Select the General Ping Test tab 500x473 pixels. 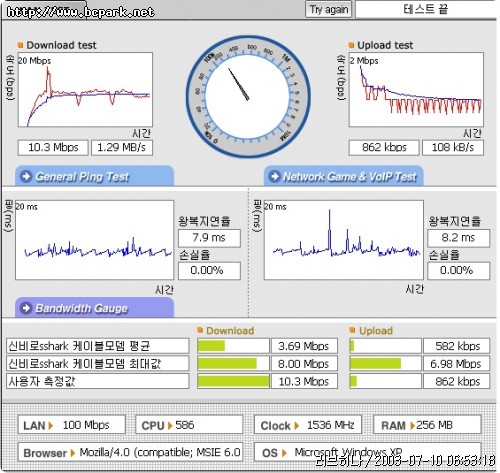[94, 176]
